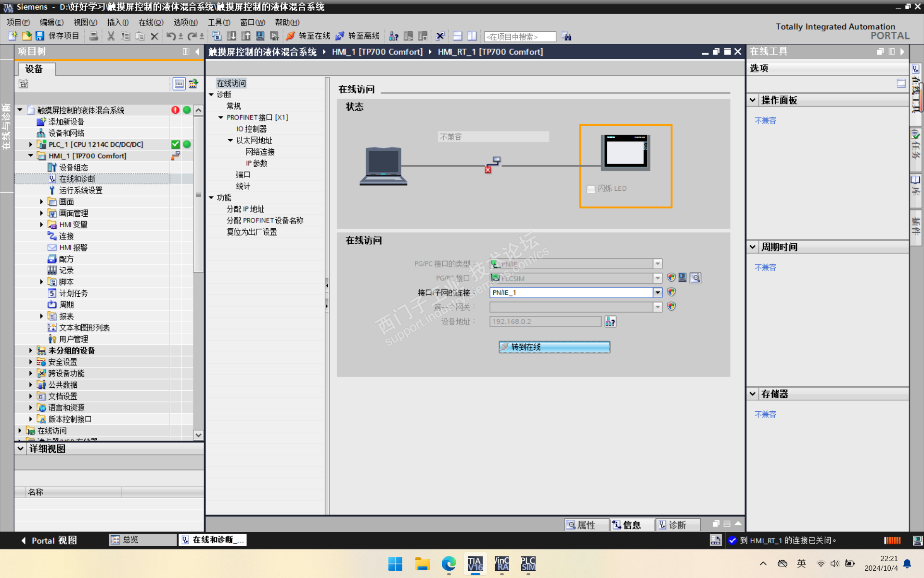Click the magnifier icon beside PG/PC interface
924x578 pixels.
695,278
